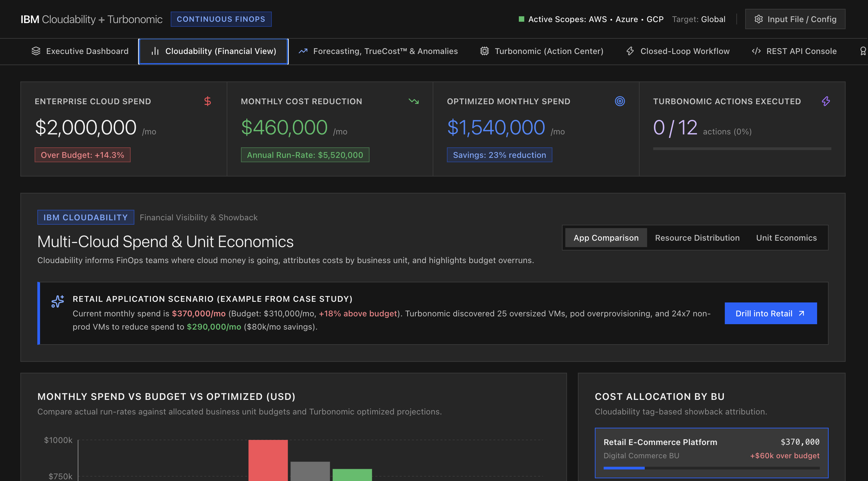The width and height of the screenshot is (868, 481).
Task: Click +$60k over budget text
Action: click(x=785, y=456)
